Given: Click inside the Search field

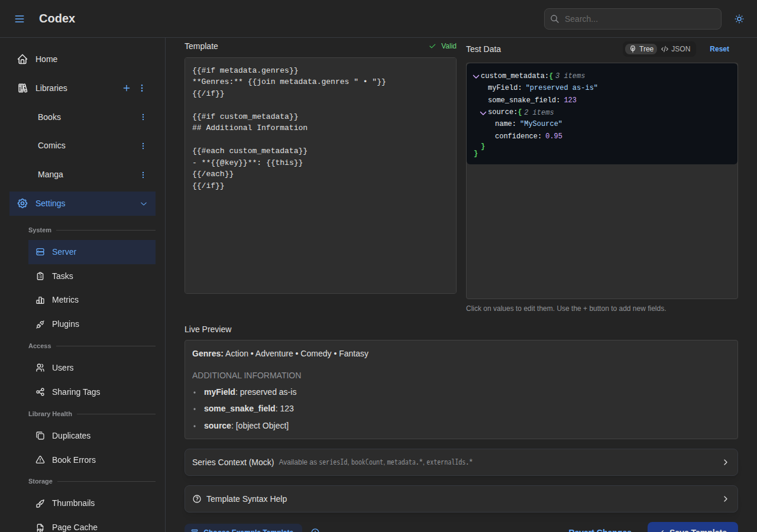Looking at the screenshot, I should click(632, 19).
